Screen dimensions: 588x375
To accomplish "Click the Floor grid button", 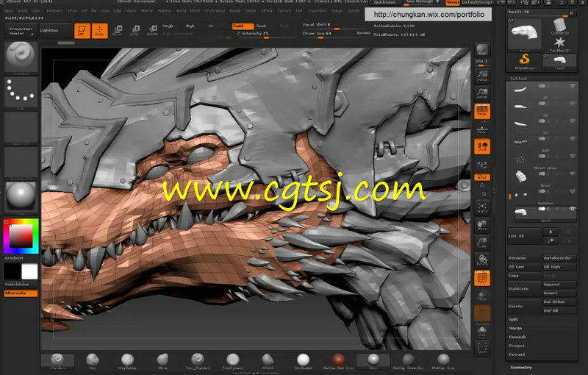I will click(x=482, y=129).
